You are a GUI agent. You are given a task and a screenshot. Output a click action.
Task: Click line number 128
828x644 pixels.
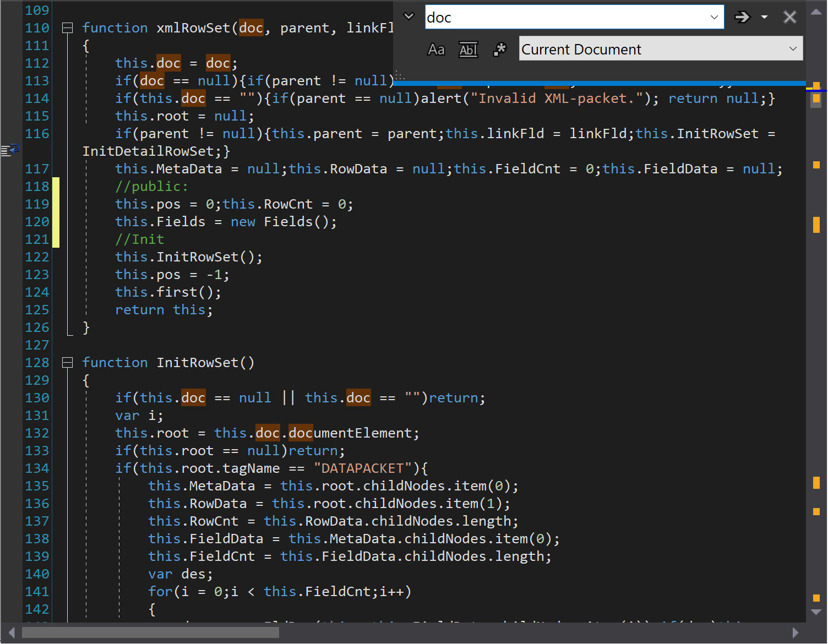click(x=37, y=363)
